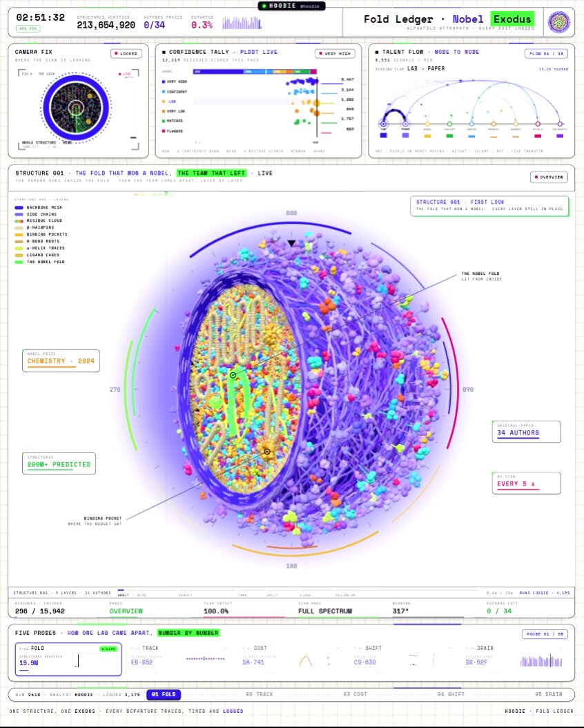Toggle the α-Helix Traces layer in the legend
Screen dimensions: 584x728
(x=40, y=249)
